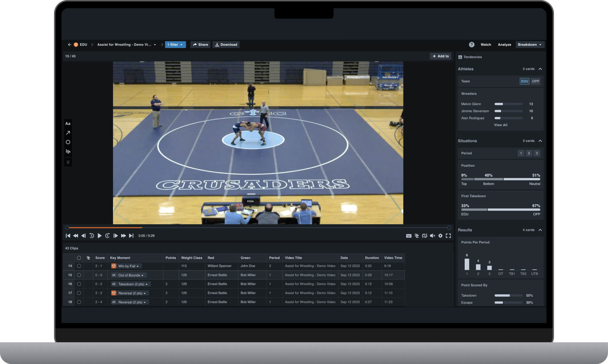This screenshot has width=608, height=364.
Task: Switch to the Watch tab
Action: click(x=485, y=44)
